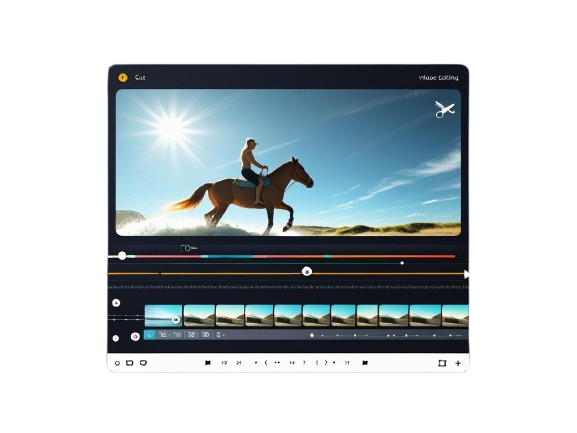Select the highlighted blue first track option box
Viewport: 577px width, 433px height.
tap(149, 335)
